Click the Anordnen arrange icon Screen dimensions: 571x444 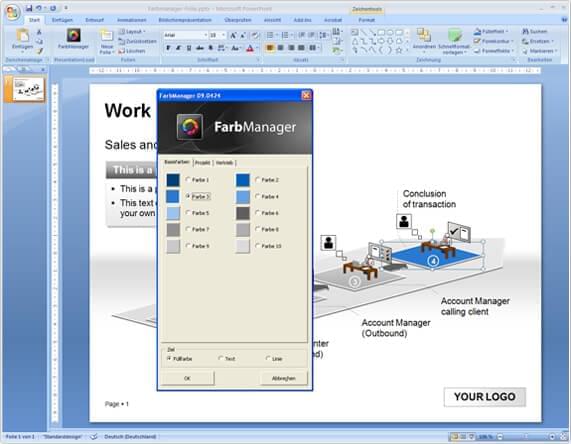point(424,39)
